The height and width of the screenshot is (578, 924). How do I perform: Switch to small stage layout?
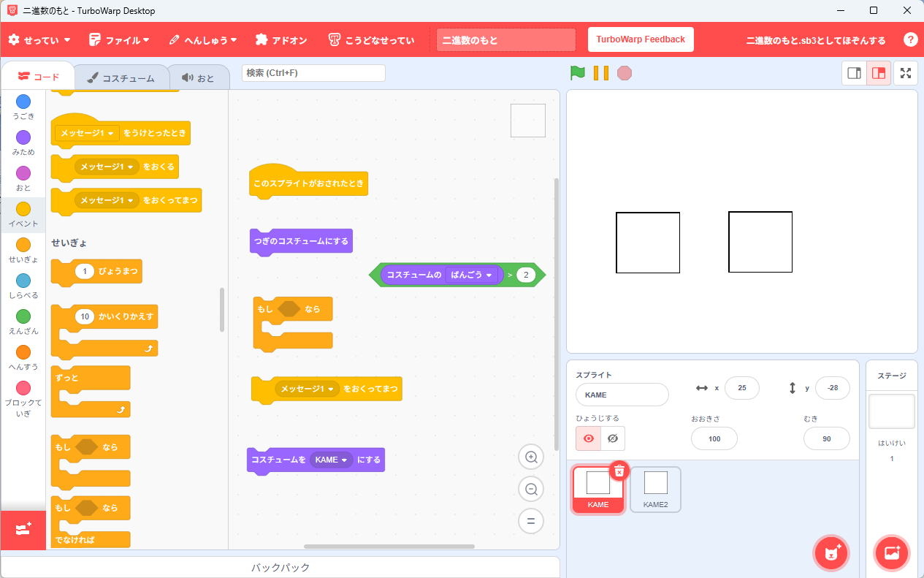854,73
